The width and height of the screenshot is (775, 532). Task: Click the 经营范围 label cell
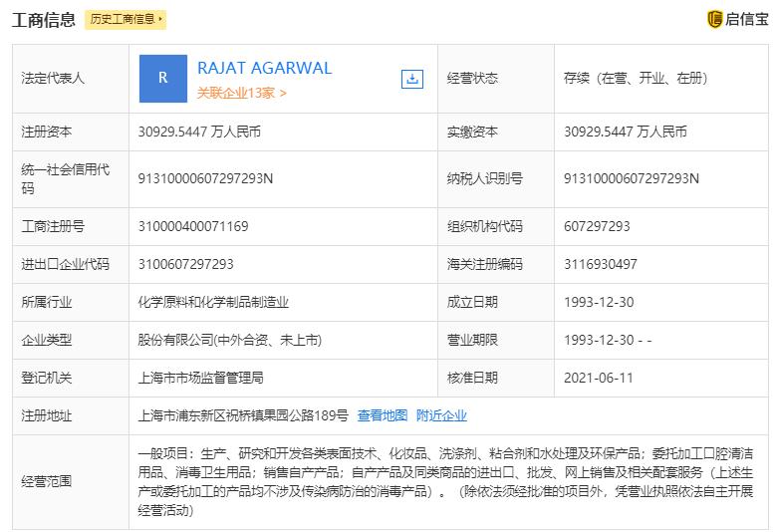coord(71,482)
